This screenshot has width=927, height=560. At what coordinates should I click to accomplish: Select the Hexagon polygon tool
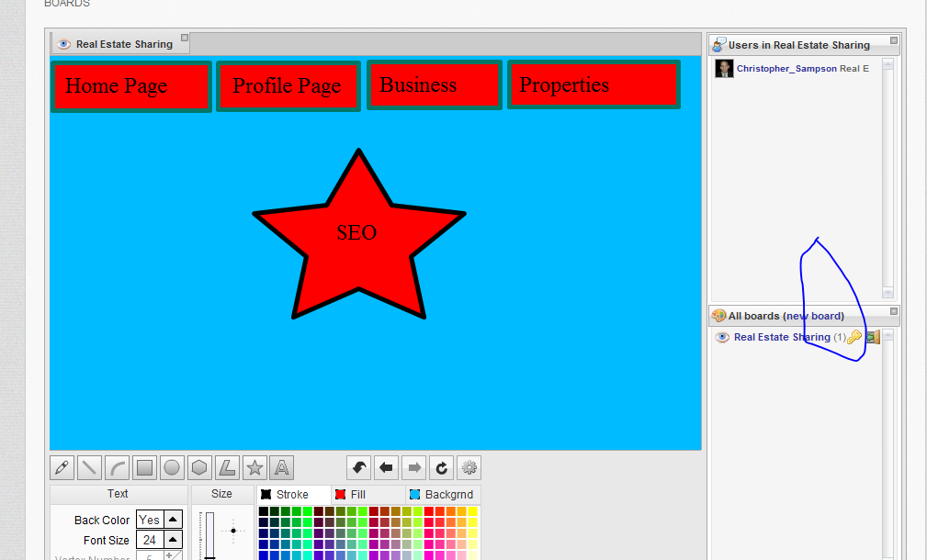pyautogui.click(x=200, y=468)
